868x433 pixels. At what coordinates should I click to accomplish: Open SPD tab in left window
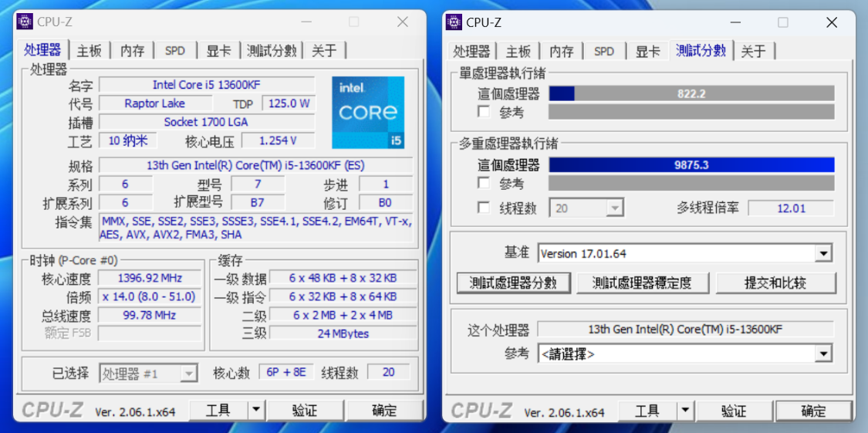[x=175, y=51]
